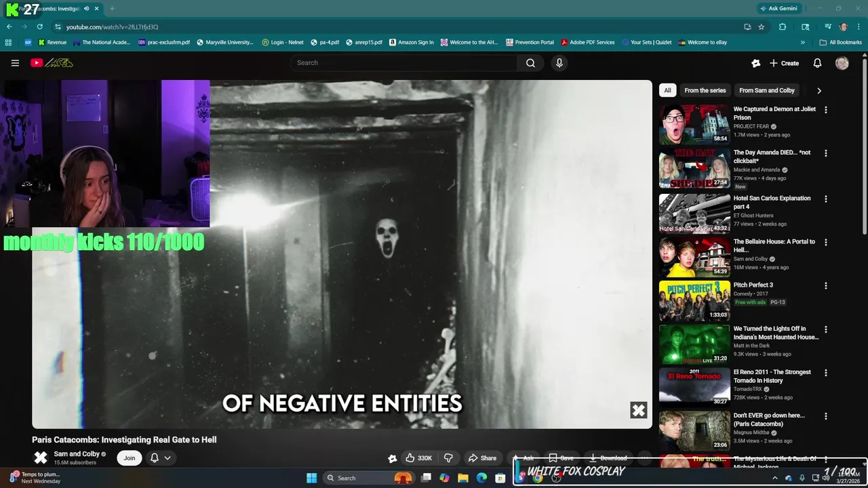Expand hidden bookmarks with the chevron

[803, 42]
